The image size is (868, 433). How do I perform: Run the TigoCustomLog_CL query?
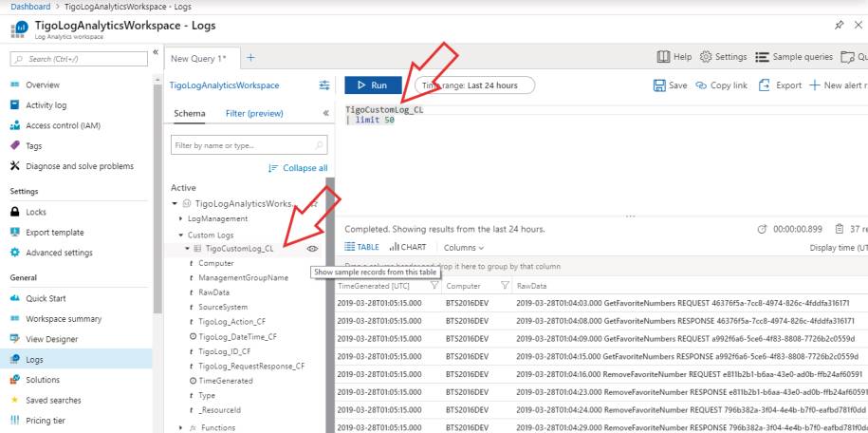point(373,85)
